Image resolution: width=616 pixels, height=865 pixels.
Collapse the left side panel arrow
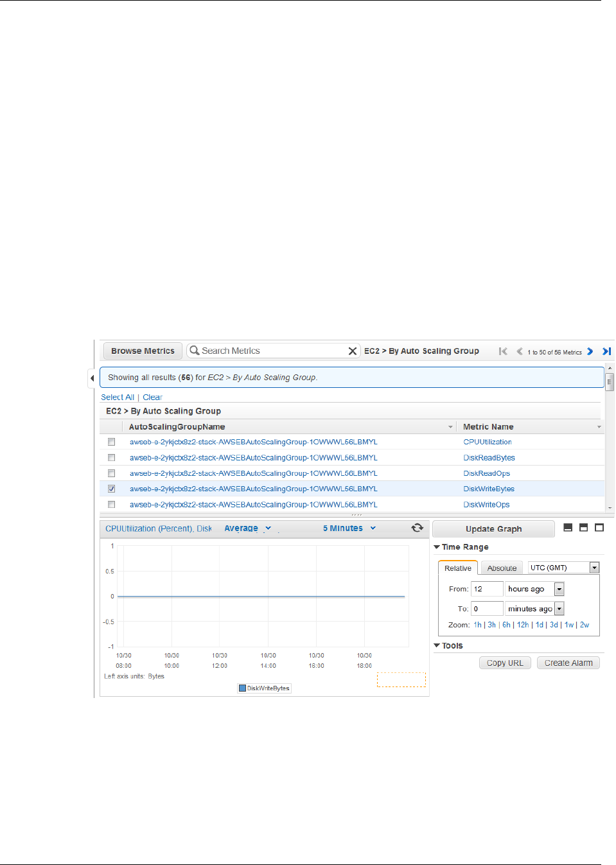(x=92, y=378)
